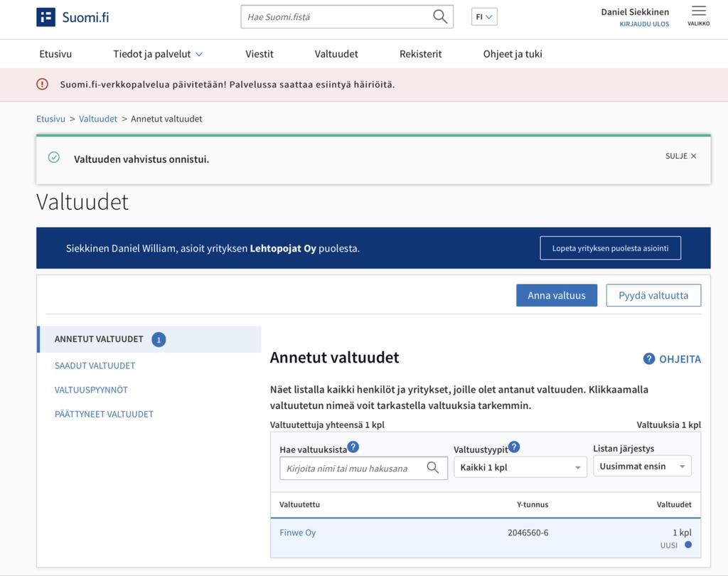Open the FI language selector
Screen dimensions: 728x576
point(484,17)
